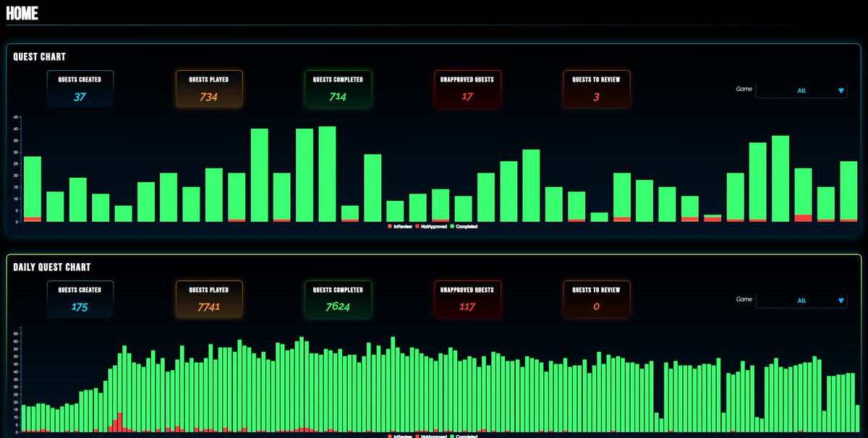
Task: Open the Game dropdown in Quest Chart
Action: click(x=801, y=90)
